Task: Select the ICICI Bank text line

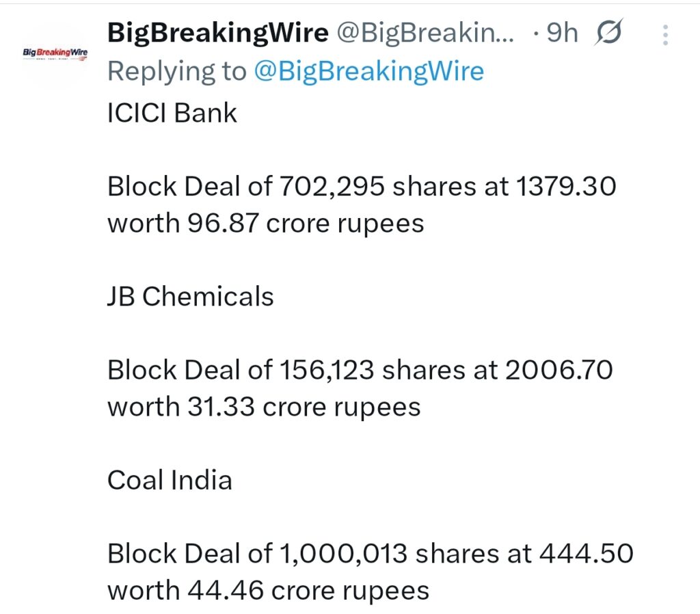Action: 172,112
